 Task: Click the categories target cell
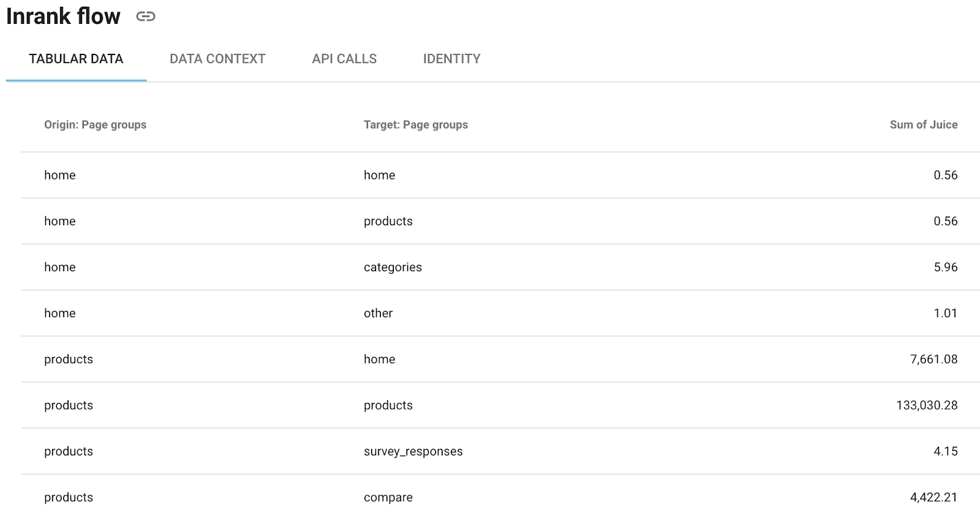pyautogui.click(x=393, y=268)
